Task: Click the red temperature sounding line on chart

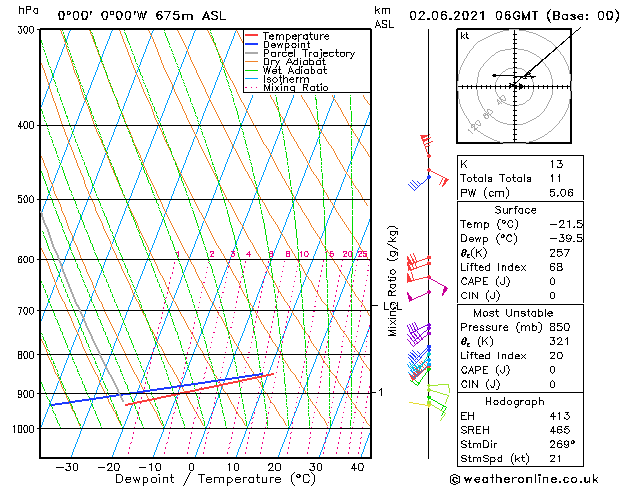Action: coord(199,389)
